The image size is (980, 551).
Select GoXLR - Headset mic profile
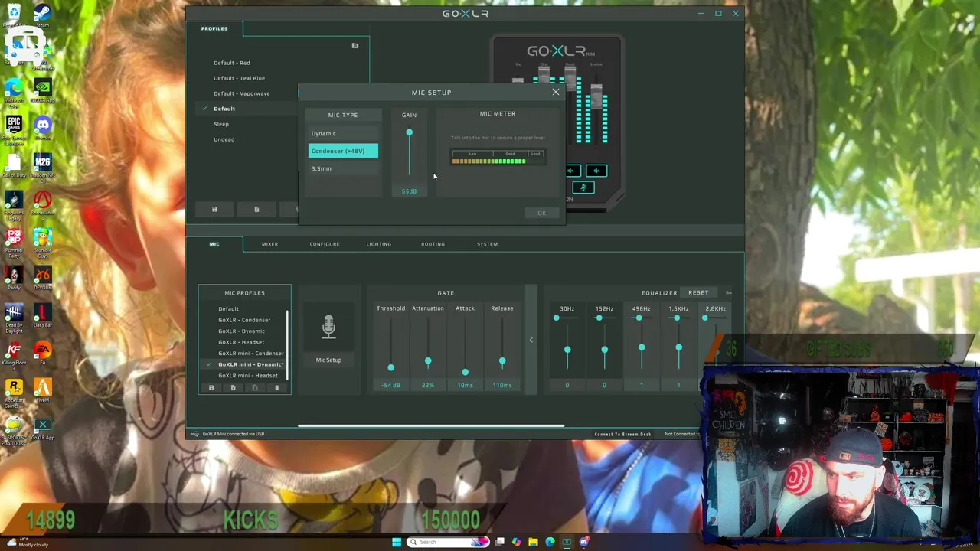coord(241,342)
